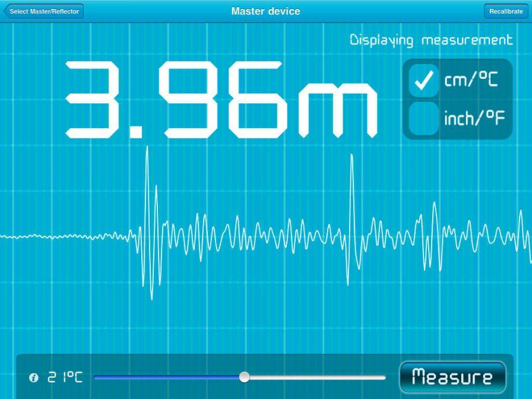This screenshot has height=399, width=532.
Task: Select the inch/°F unit label
Action: point(474,118)
